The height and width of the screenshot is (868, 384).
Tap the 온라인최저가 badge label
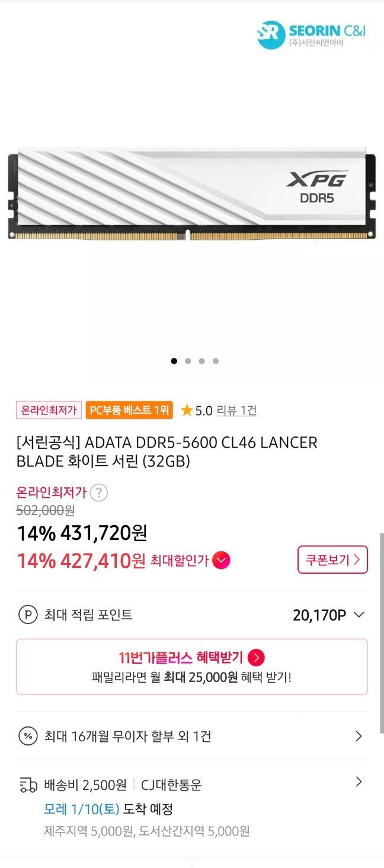(49, 410)
